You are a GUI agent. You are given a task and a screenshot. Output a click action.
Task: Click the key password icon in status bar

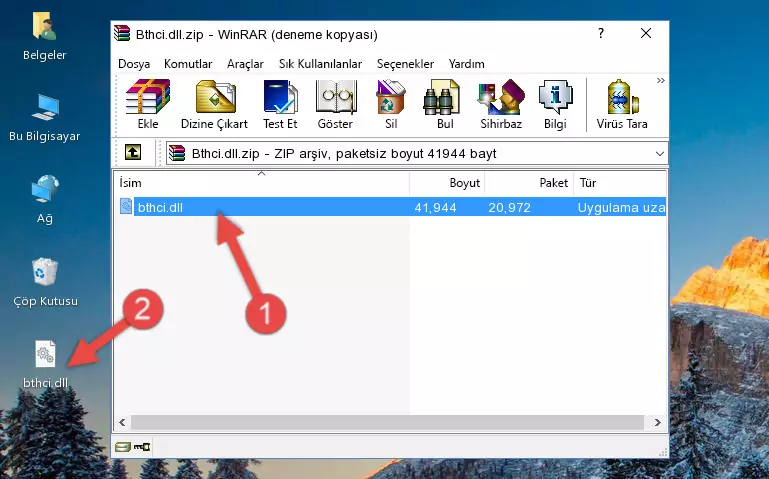pyautogui.click(x=142, y=447)
